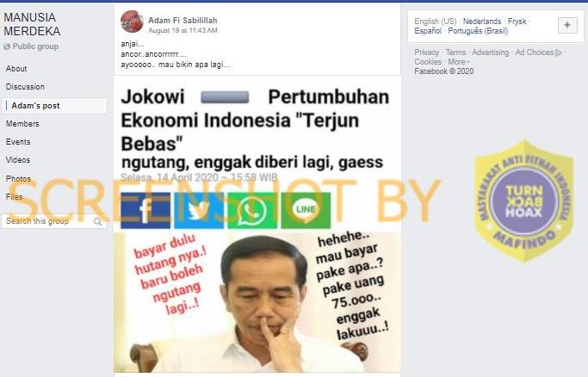The height and width of the screenshot is (377, 588).
Task: Click into the Search this group field
Action: pos(54,221)
